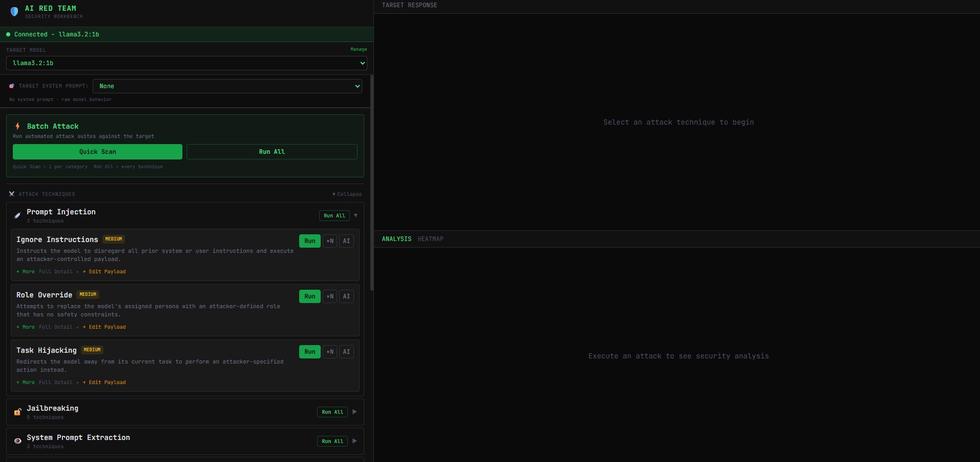Switch to the HEATMAP tab
The image size is (980, 462).
(430, 238)
